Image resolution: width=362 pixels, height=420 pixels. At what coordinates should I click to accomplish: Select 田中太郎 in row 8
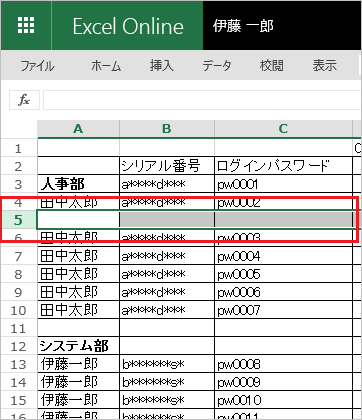coord(78,274)
